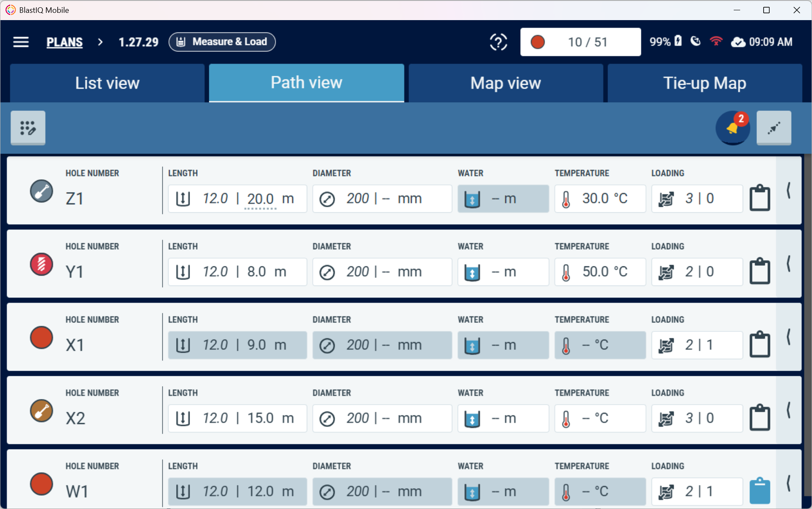Click the Measure & Load button

point(222,42)
